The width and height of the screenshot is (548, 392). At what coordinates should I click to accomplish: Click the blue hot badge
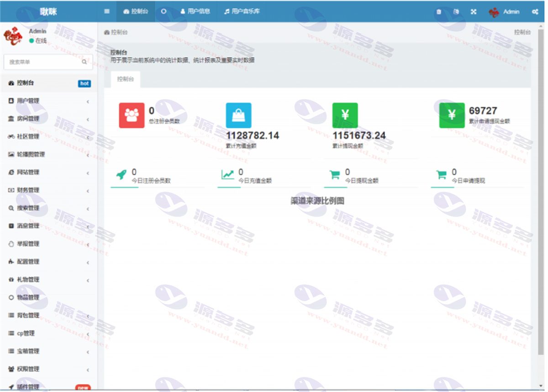(84, 84)
